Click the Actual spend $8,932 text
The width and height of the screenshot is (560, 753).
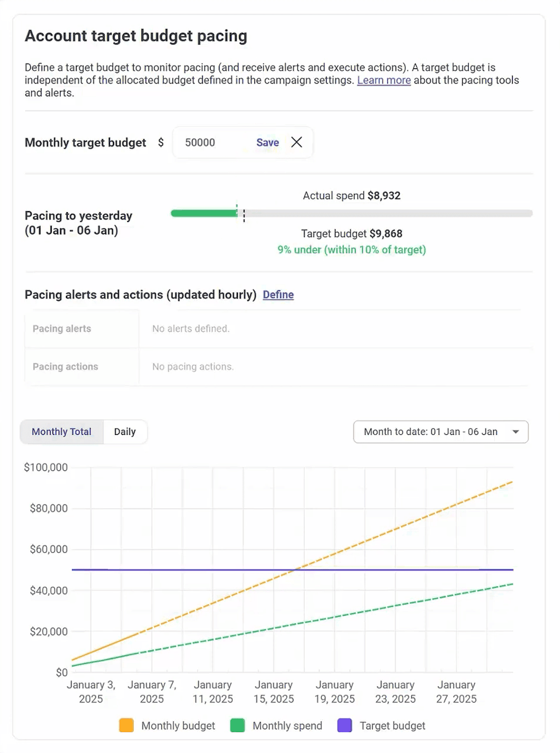point(351,195)
